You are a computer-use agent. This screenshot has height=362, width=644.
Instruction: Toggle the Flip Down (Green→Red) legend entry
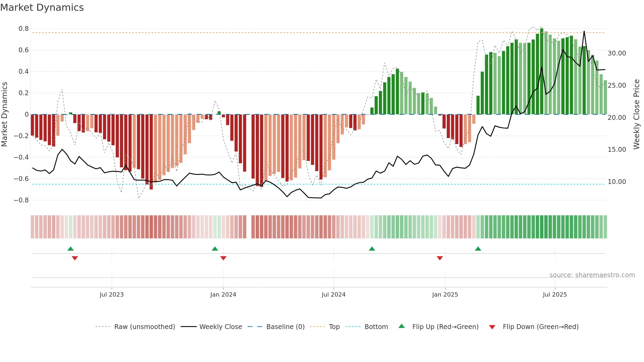534,327
